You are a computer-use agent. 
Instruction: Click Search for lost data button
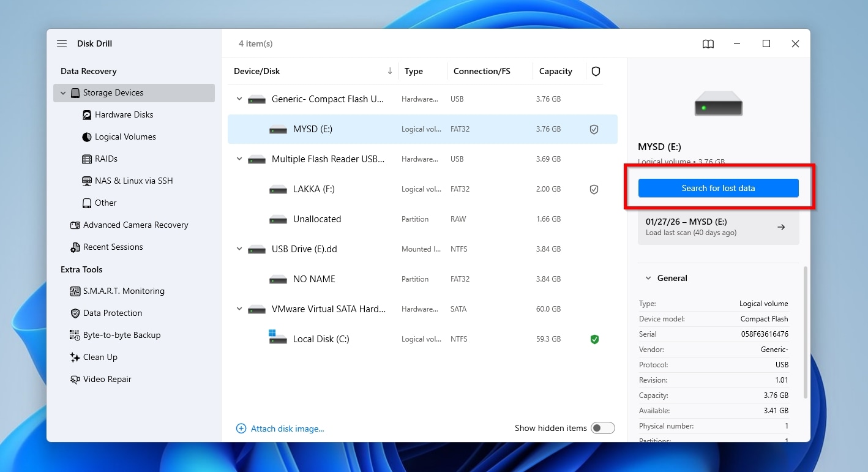[718, 189]
